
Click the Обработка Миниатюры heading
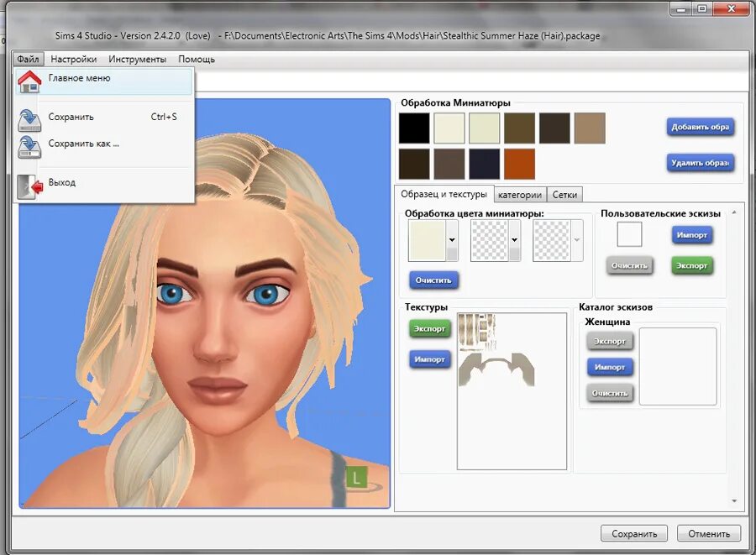coord(455,103)
